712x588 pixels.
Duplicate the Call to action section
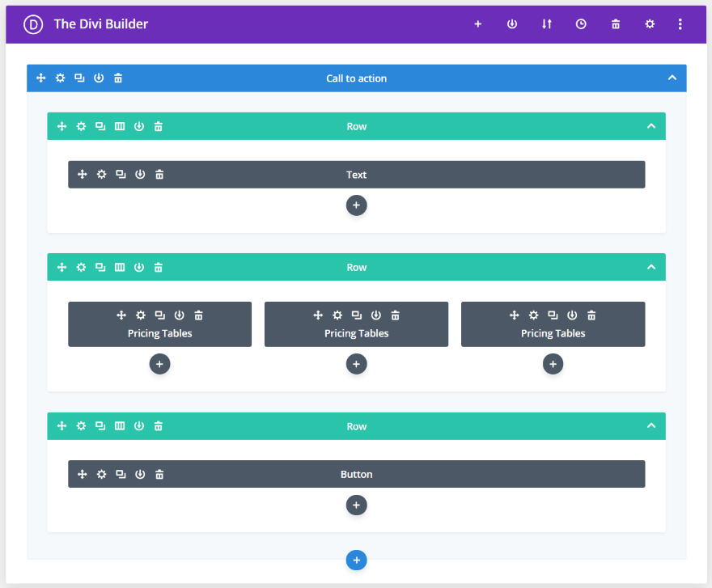(79, 78)
